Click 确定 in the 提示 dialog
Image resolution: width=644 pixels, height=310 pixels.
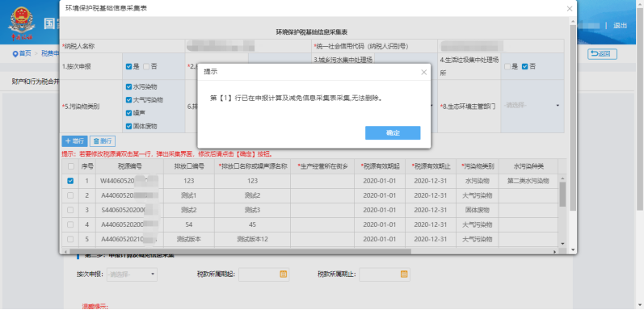393,133
